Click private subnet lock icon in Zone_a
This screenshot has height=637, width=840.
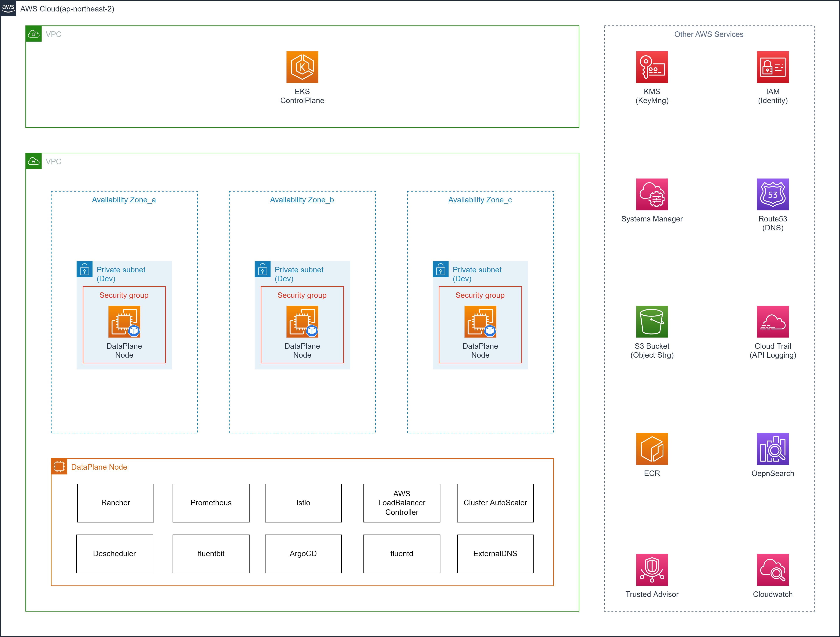[85, 269]
